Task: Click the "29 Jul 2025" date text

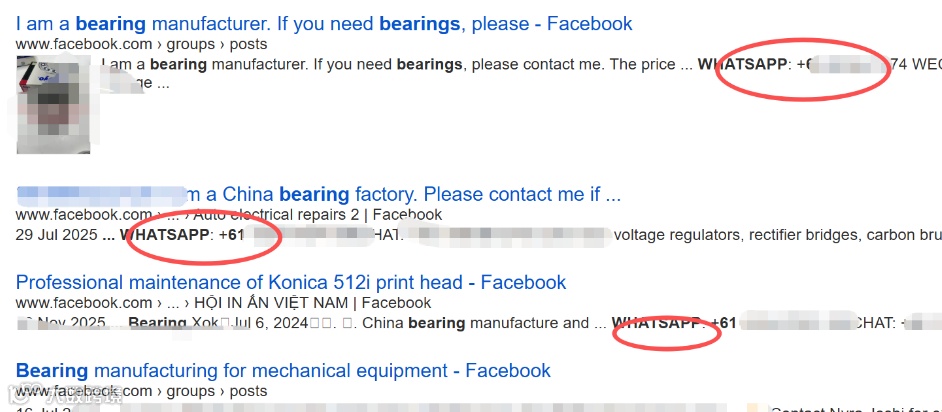Action: (56, 235)
